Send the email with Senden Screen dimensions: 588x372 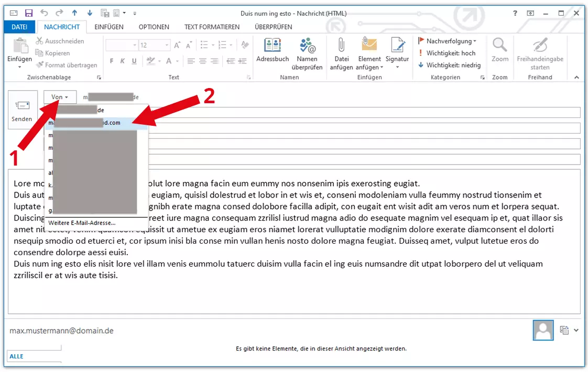(x=22, y=110)
